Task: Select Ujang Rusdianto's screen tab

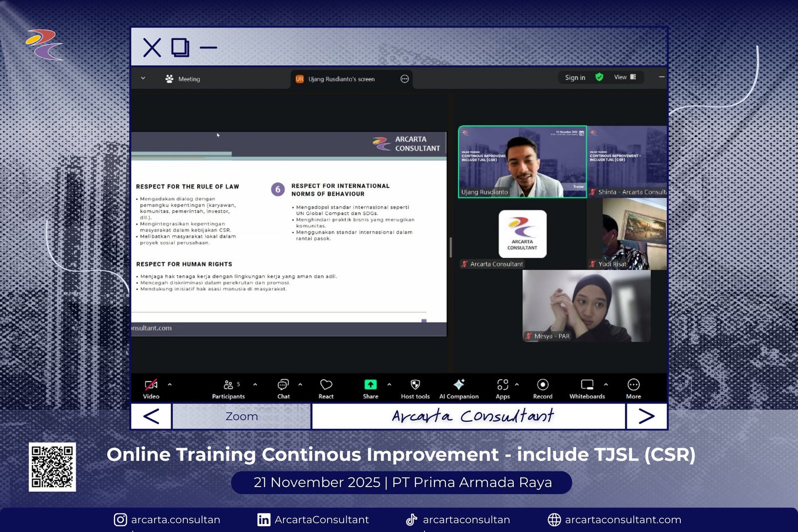Action: pos(341,79)
